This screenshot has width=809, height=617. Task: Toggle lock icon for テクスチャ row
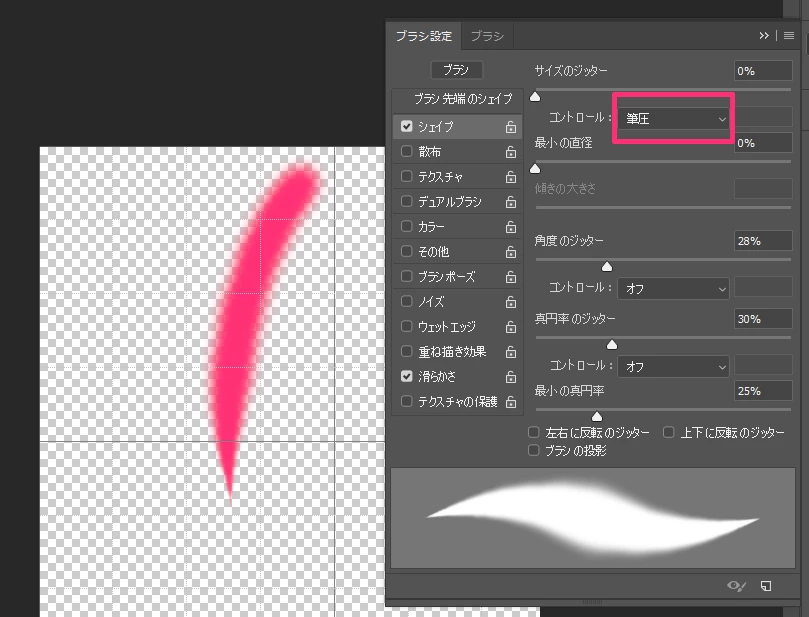click(x=510, y=177)
